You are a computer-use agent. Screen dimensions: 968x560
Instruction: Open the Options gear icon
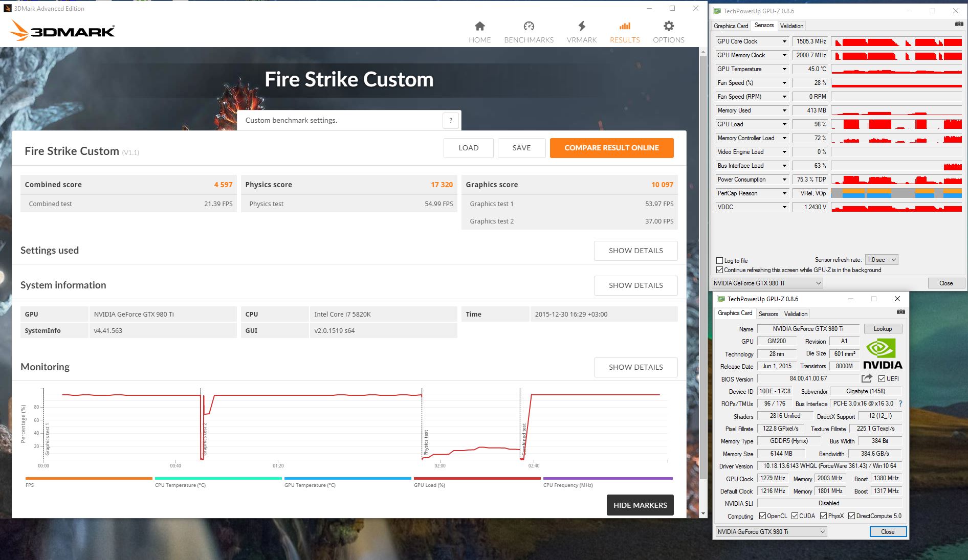coord(668,26)
